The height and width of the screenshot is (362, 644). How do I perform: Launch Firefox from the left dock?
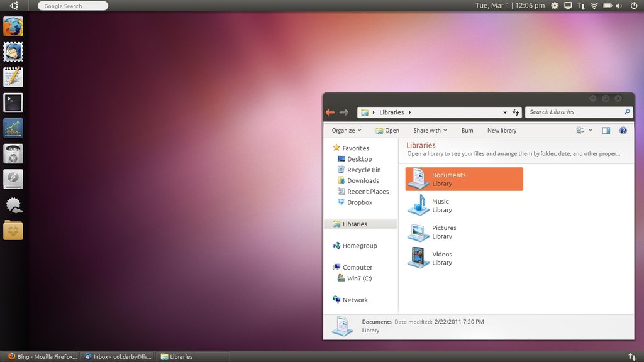point(13,27)
